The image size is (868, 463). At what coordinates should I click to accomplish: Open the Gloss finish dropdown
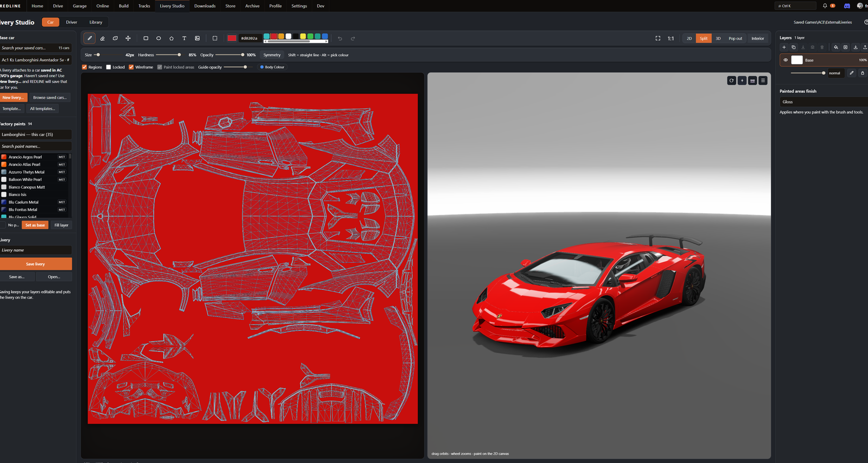(x=824, y=102)
